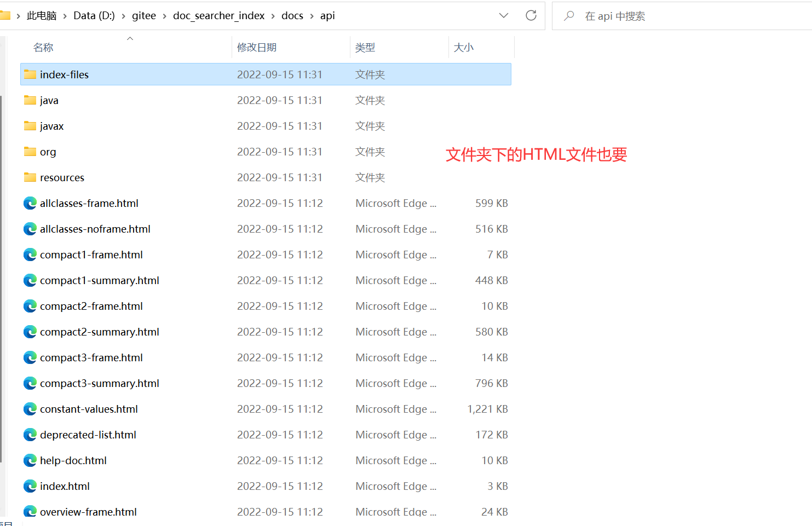Select file name constant-values.html

(89, 409)
